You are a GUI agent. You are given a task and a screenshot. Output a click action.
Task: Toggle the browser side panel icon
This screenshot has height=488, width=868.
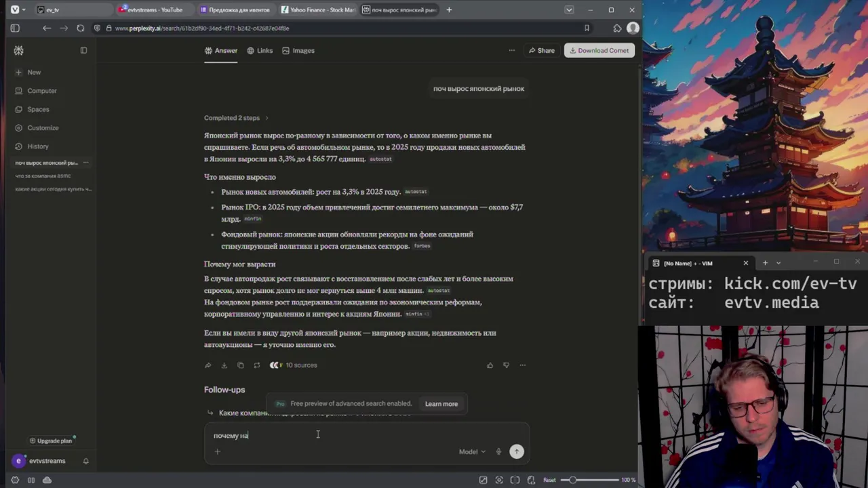click(x=15, y=28)
